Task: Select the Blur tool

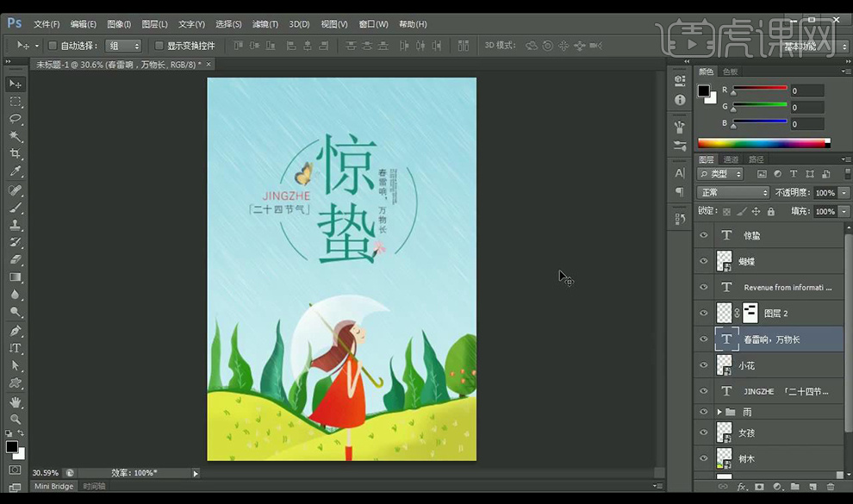Action: click(16, 295)
